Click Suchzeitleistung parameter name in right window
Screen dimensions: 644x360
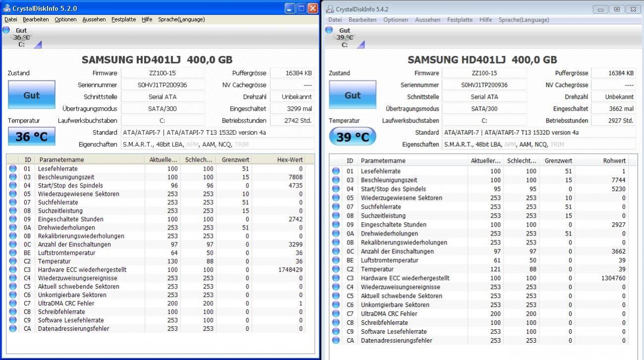tap(383, 216)
